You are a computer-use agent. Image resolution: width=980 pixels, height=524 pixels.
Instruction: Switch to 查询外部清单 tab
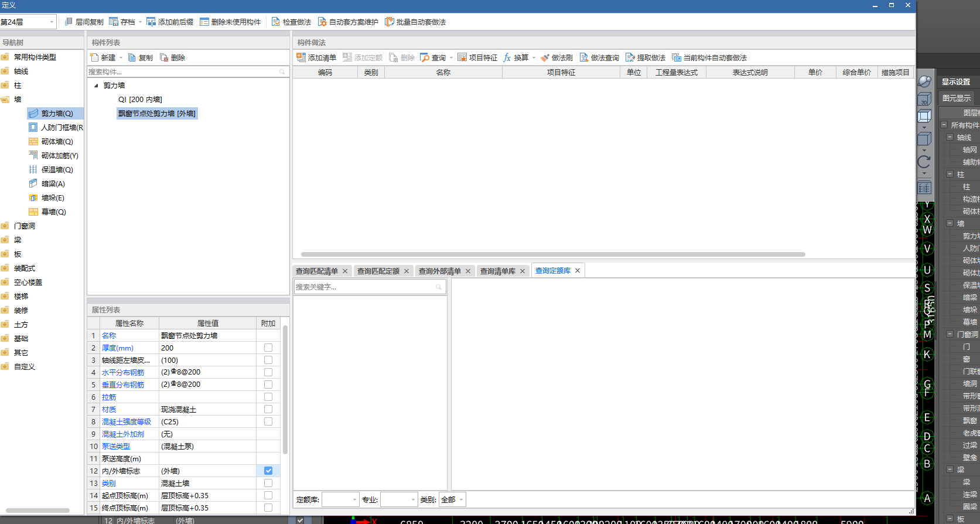(440, 271)
